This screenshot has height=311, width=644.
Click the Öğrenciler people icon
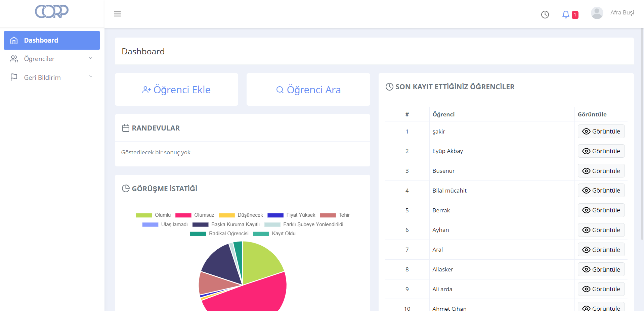(14, 59)
